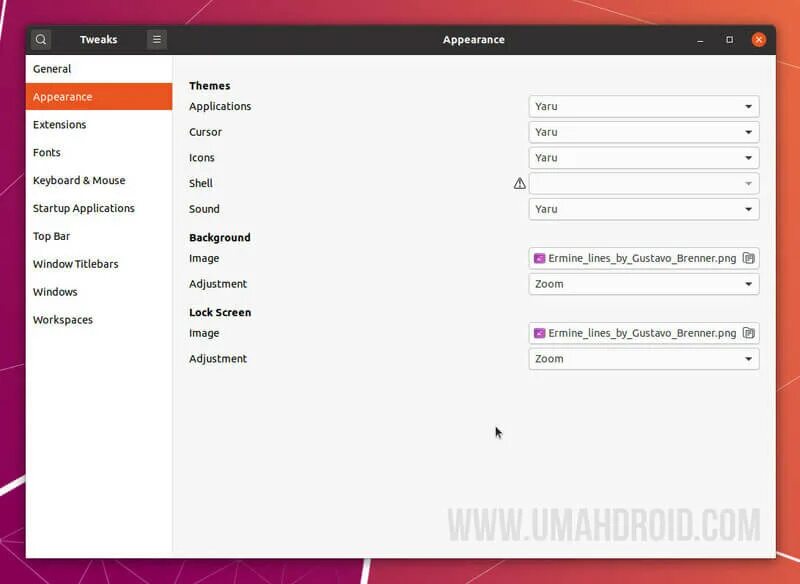Screen dimensions: 800x584
Task: Go to Fonts settings
Action: click(x=99, y=153)
